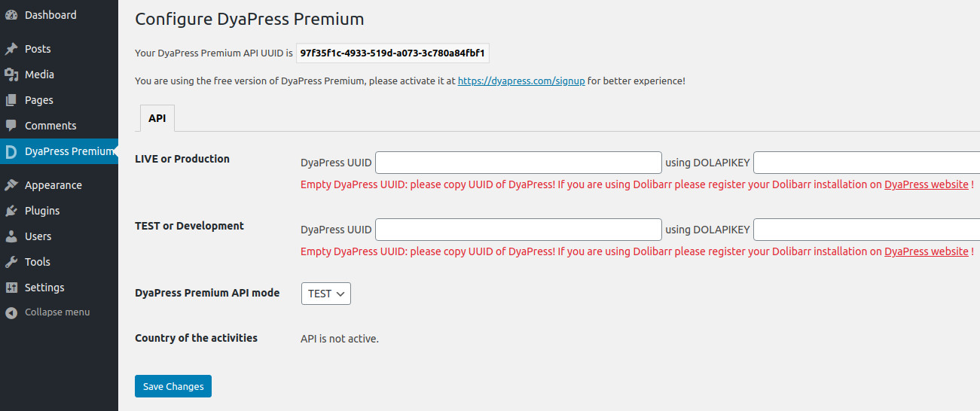Image resolution: width=980 pixels, height=411 pixels.
Task: Focus the LIVE DyaPress UUID field
Action: [x=518, y=163]
